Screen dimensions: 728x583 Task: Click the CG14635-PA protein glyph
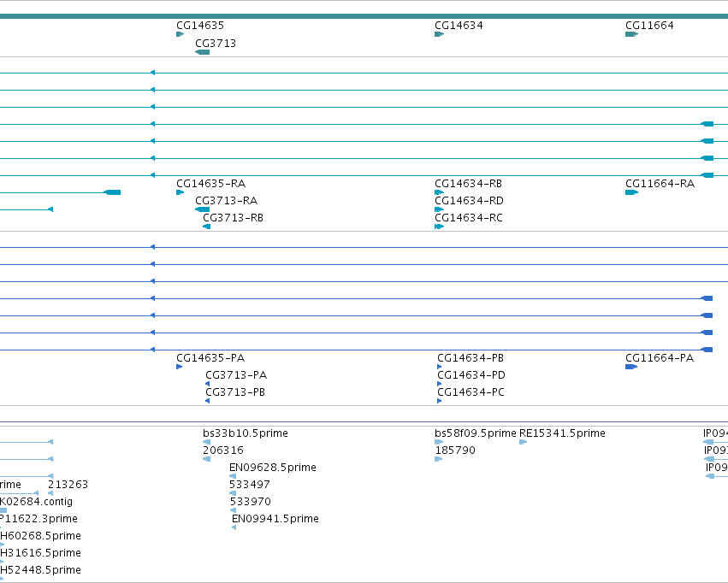pyautogui.click(x=179, y=367)
